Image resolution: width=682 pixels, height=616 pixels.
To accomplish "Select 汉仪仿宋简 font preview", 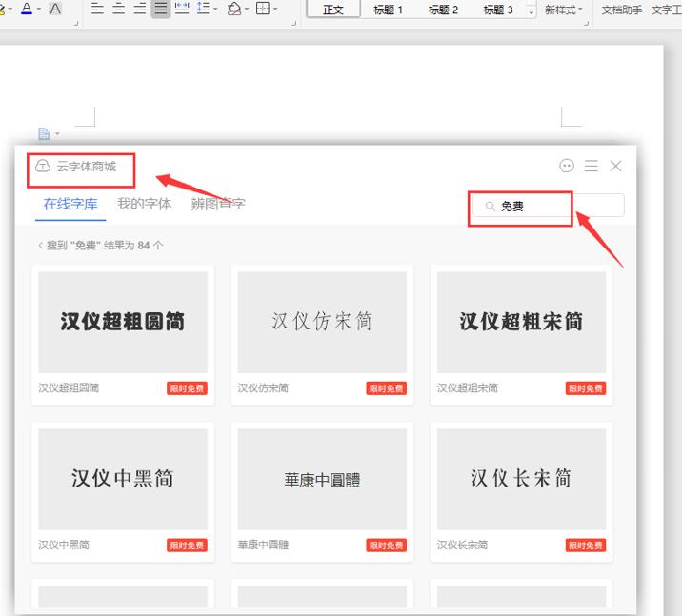I will (322, 322).
